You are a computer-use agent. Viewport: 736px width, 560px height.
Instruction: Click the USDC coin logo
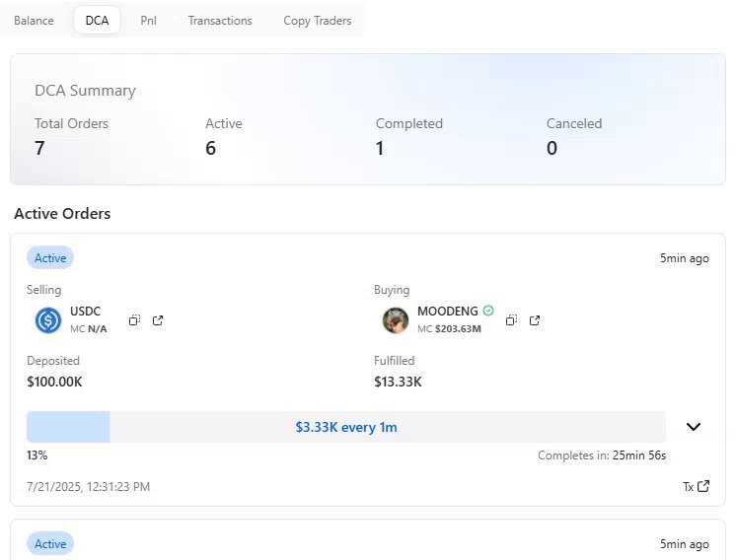point(48,320)
